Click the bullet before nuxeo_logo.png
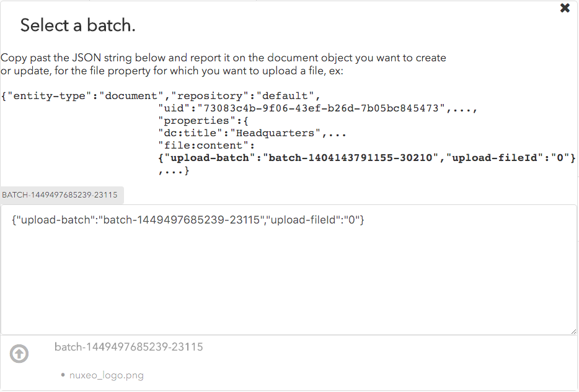The image size is (579, 392). 64,375
